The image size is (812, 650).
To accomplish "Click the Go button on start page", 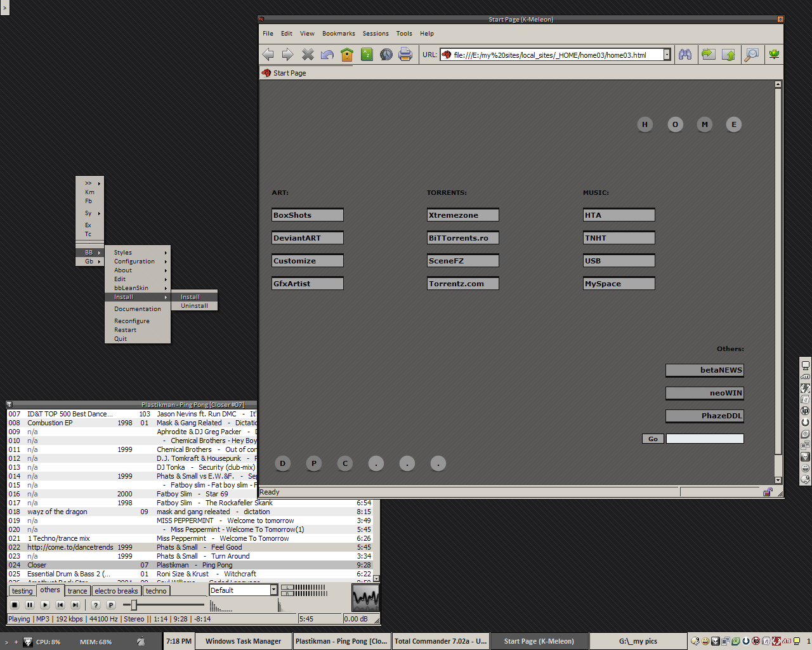I will [653, 439].
